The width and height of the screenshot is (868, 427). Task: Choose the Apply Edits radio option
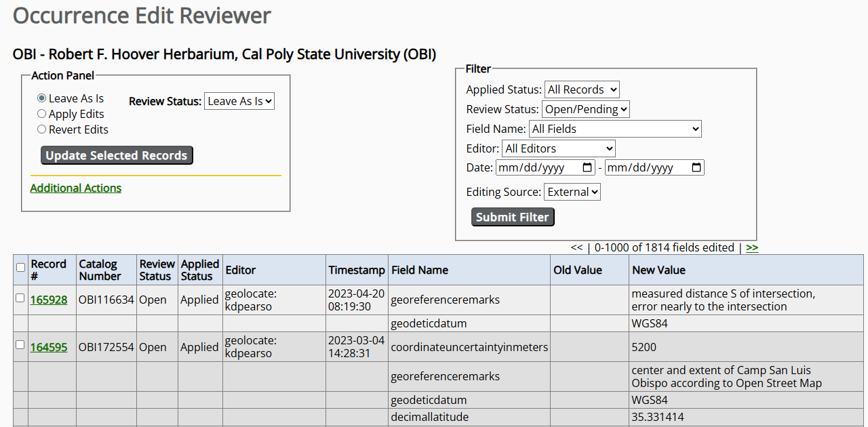42,115
